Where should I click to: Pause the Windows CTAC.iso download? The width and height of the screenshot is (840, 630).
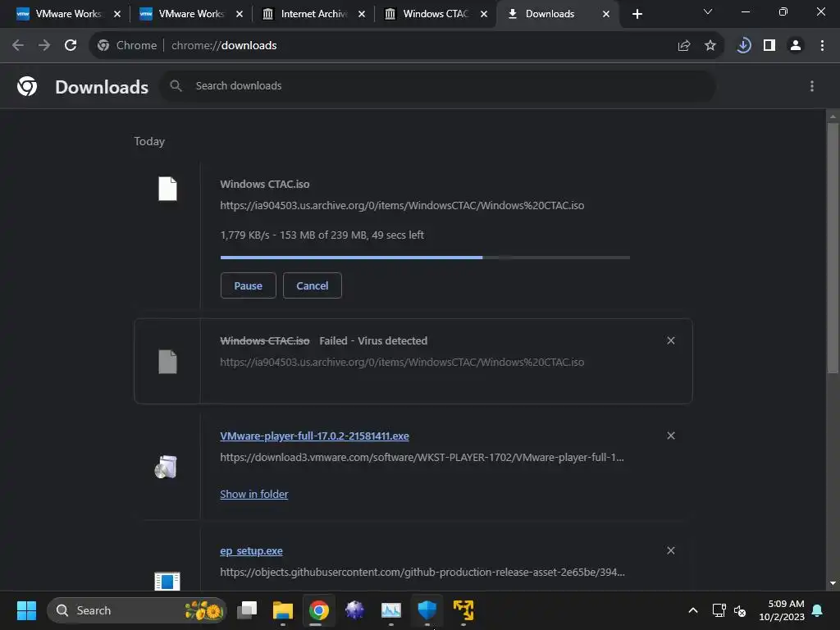[248, 285]
